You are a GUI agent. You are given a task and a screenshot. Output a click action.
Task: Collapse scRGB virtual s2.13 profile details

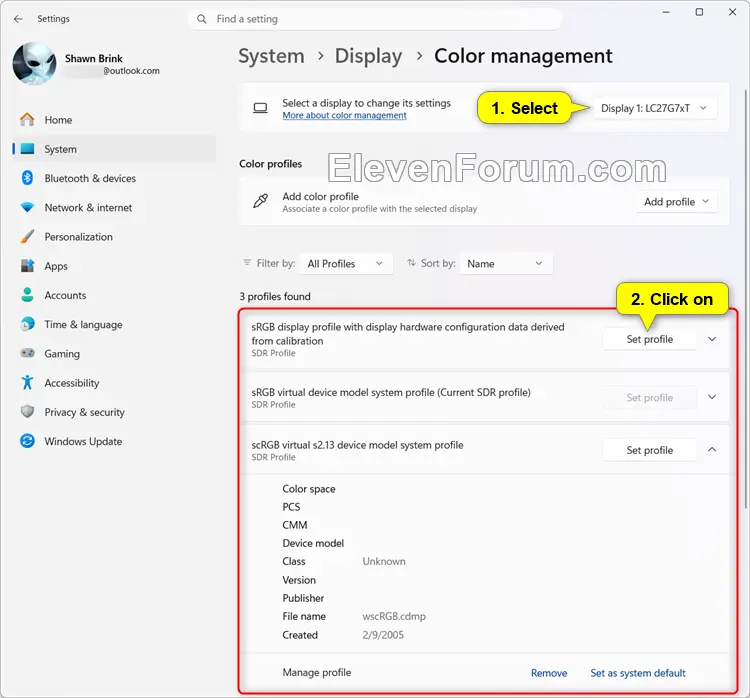(712, 450)
